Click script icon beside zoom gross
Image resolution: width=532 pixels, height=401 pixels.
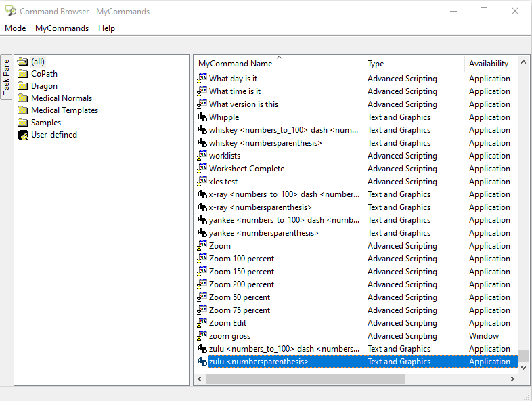(202, 336)
